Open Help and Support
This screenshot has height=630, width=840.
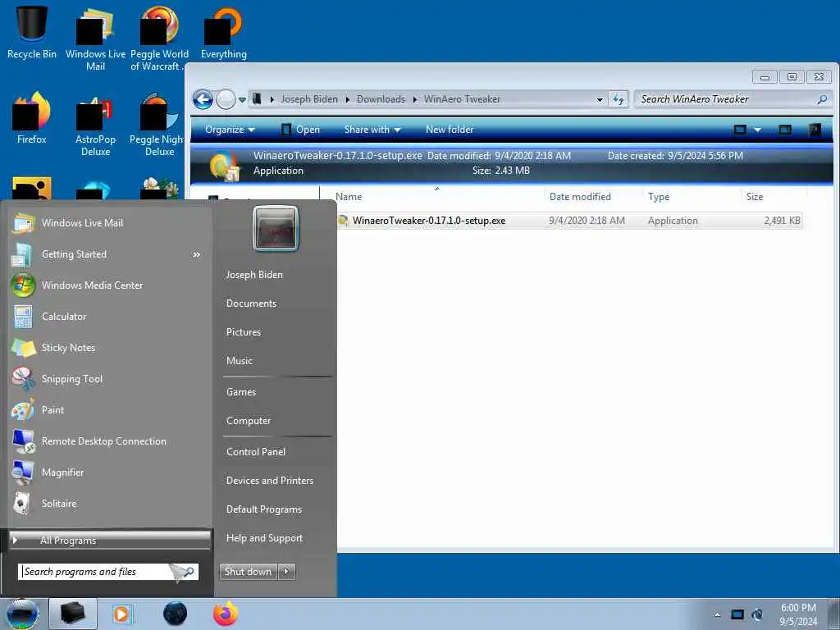[264, 538]
